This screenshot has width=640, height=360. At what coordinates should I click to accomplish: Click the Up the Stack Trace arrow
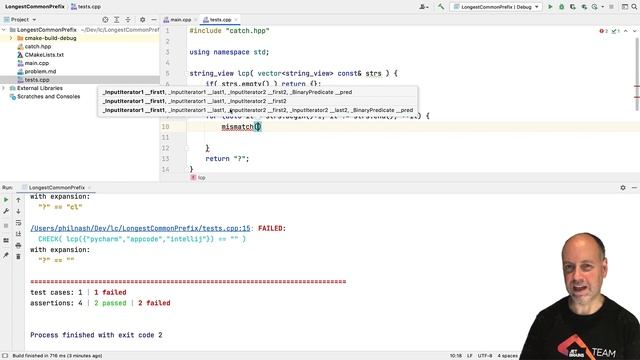pos(18,200)
